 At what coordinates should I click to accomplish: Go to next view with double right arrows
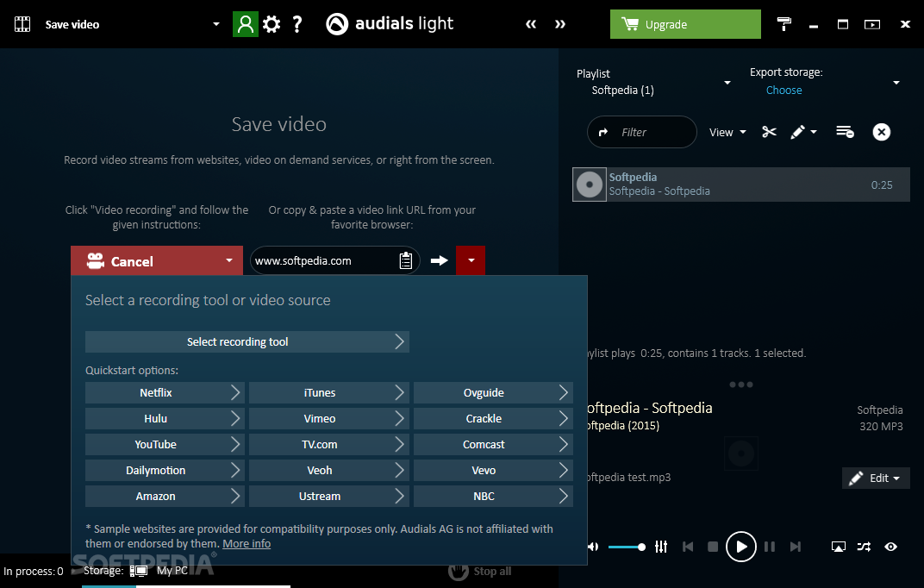[559, 24]
